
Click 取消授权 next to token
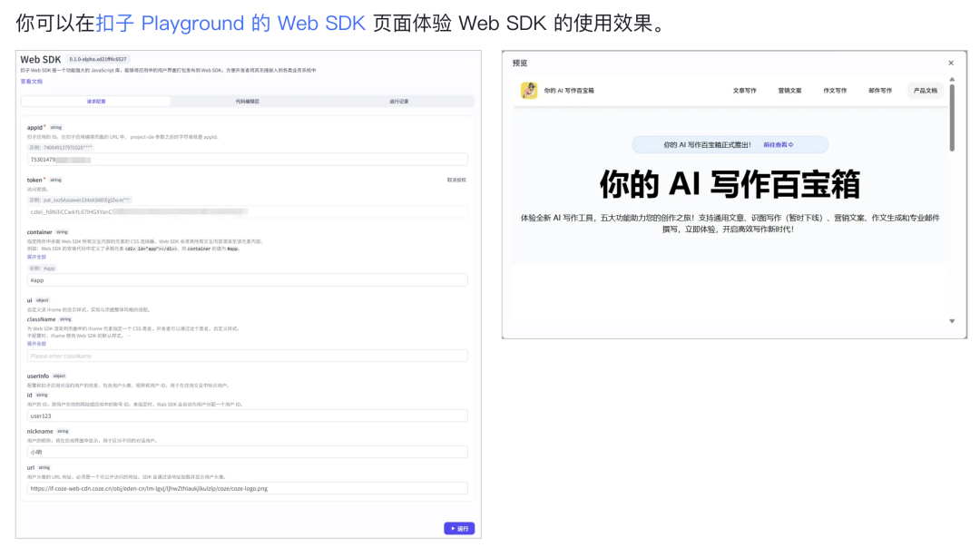[456, 180]
